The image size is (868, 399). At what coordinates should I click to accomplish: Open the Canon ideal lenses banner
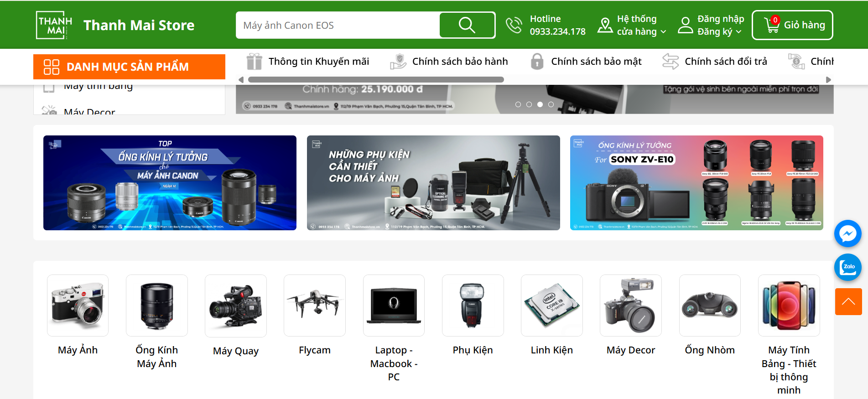click(x=170, y=183)
